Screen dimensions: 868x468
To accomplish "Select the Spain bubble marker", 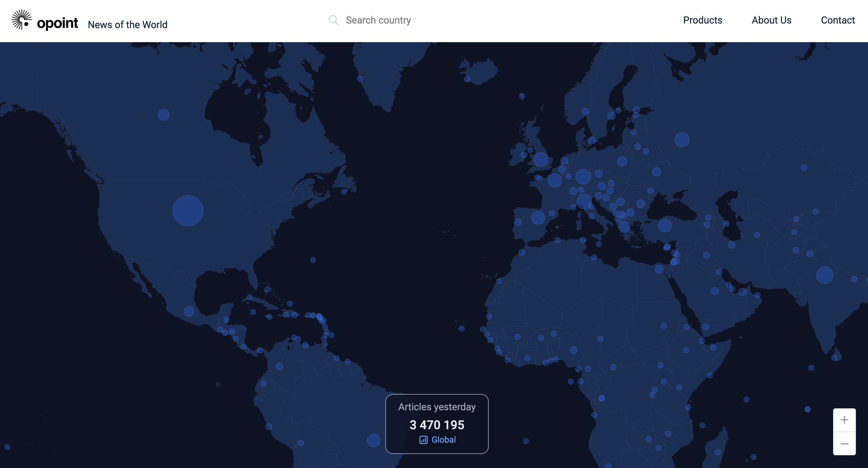I will point(538,218).
